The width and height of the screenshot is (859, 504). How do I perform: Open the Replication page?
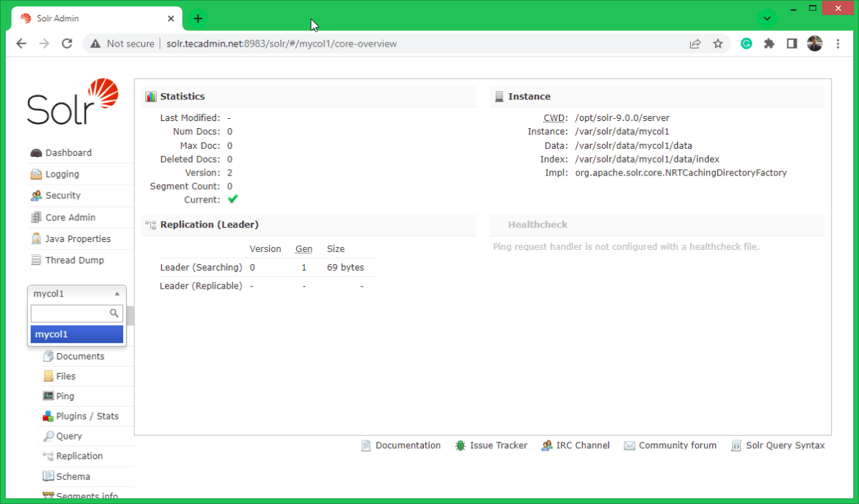(79, 456)
